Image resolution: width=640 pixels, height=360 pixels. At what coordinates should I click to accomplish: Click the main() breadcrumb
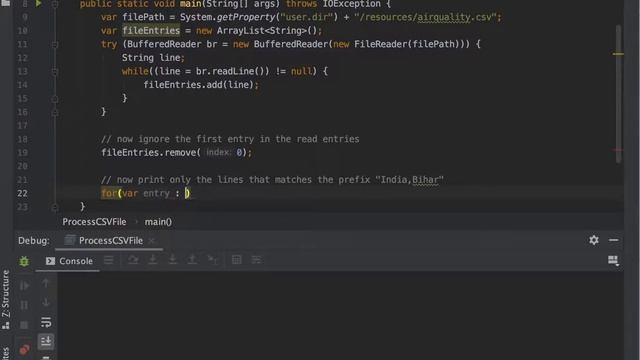coord(158,222)
